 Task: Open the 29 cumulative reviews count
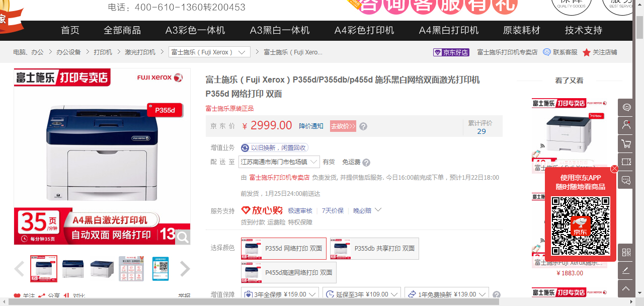coord(481,131)
